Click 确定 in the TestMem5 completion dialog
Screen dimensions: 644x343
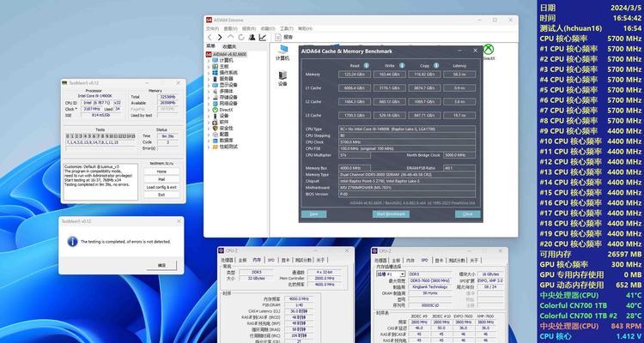[x=161, y=266]
